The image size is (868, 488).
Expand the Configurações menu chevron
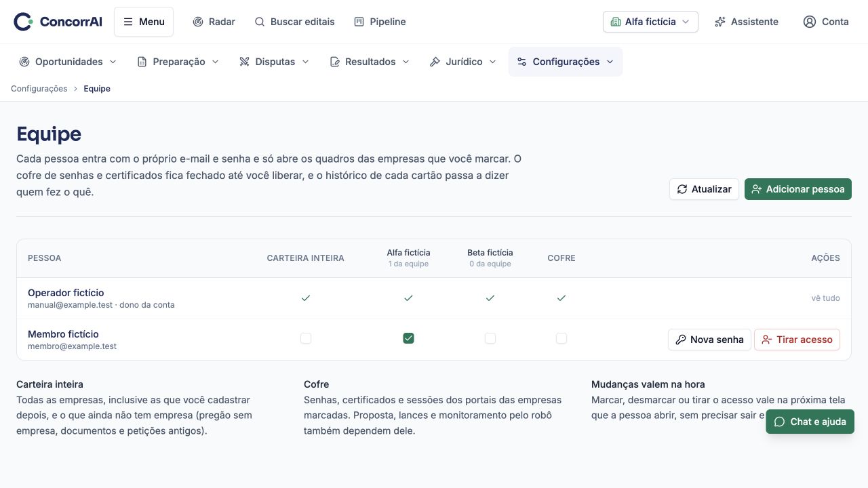point(610,62)
